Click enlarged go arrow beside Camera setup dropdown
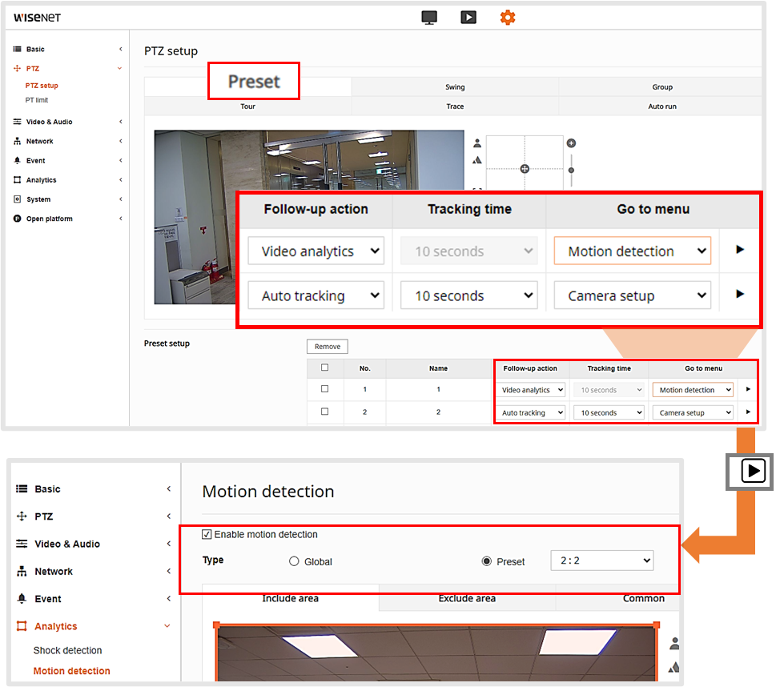Viewport: 784px width, 687px height. click(739, 295)
